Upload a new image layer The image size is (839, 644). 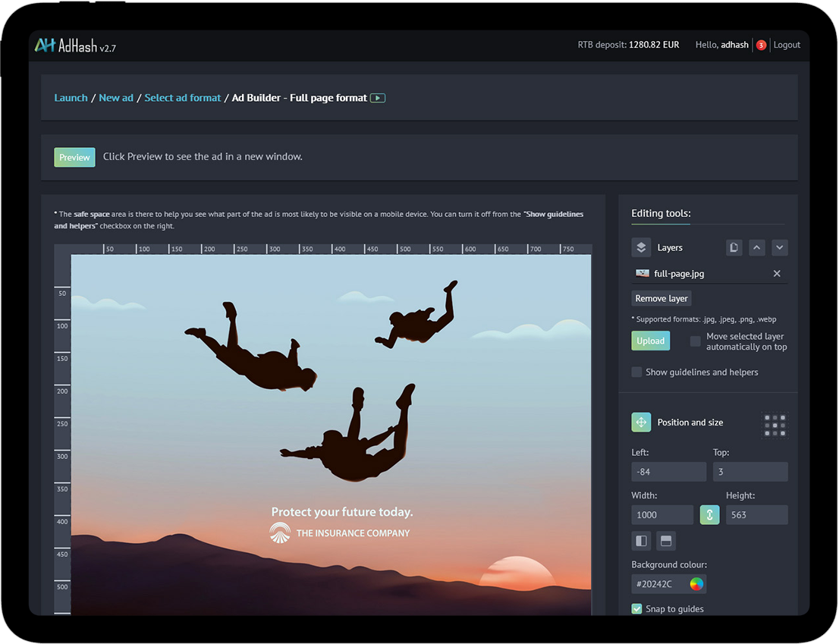[650, 341]
